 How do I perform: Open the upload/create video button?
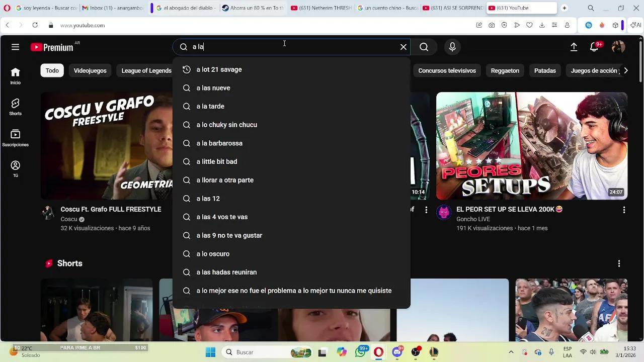(x=574, y=47)
